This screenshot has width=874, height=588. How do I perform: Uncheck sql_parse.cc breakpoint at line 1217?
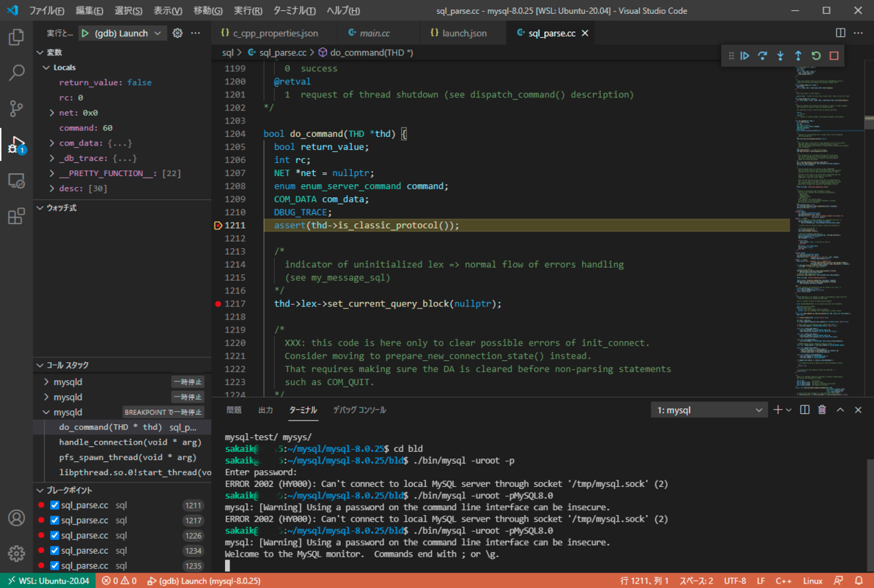pos(55,520)
